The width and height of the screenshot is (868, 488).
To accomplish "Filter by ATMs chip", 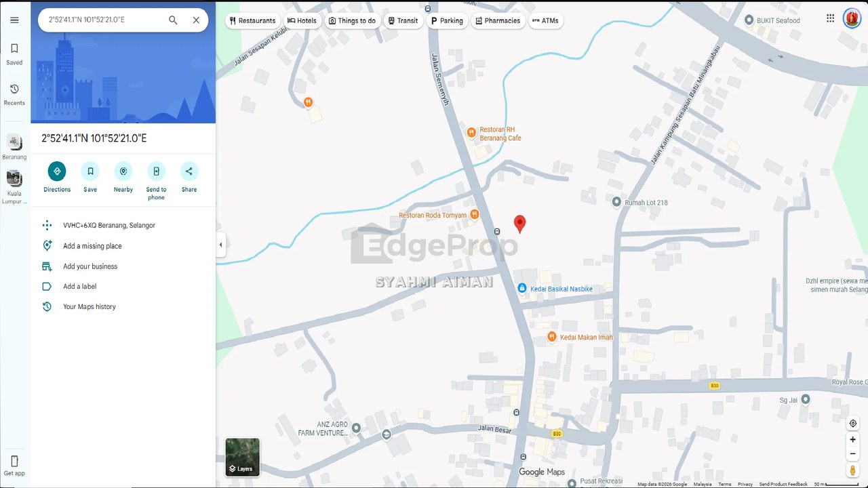I will click(x=545, y=20).
